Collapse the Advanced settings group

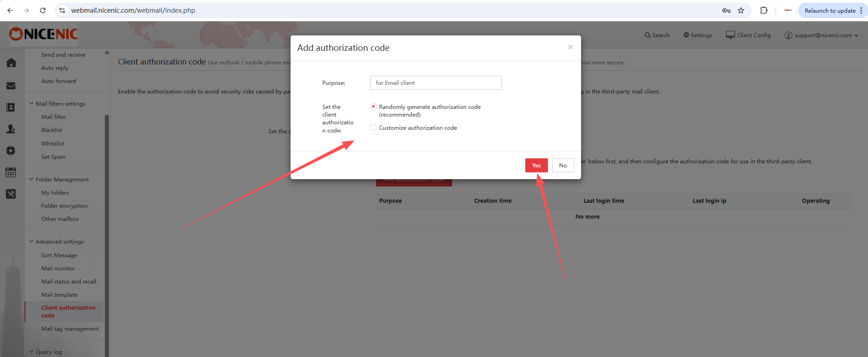[56, 242]
